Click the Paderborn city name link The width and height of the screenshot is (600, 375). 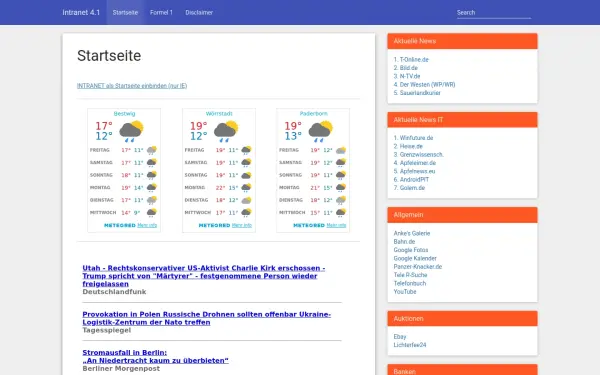pyautogui.click(x=313, y=114)
